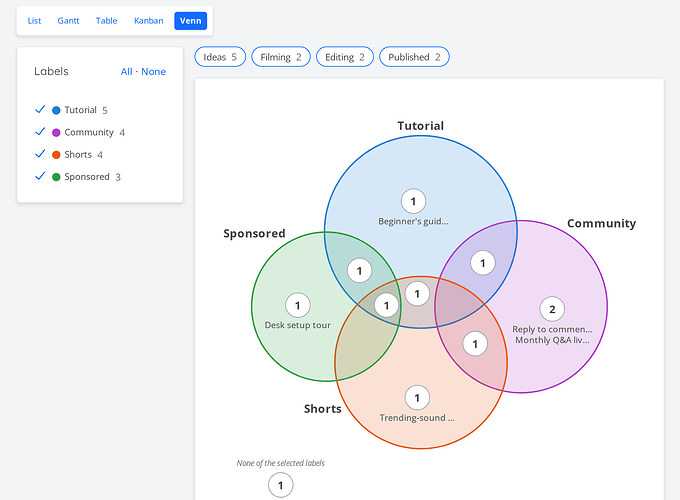Click the Monthly Q&A liv... item text

(x=552, y=340)
